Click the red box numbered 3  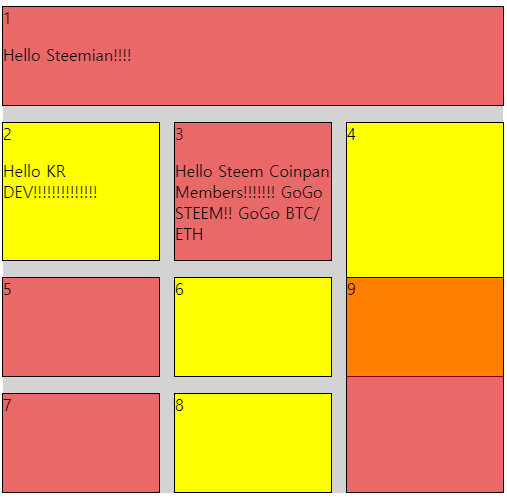coord(253,191)
